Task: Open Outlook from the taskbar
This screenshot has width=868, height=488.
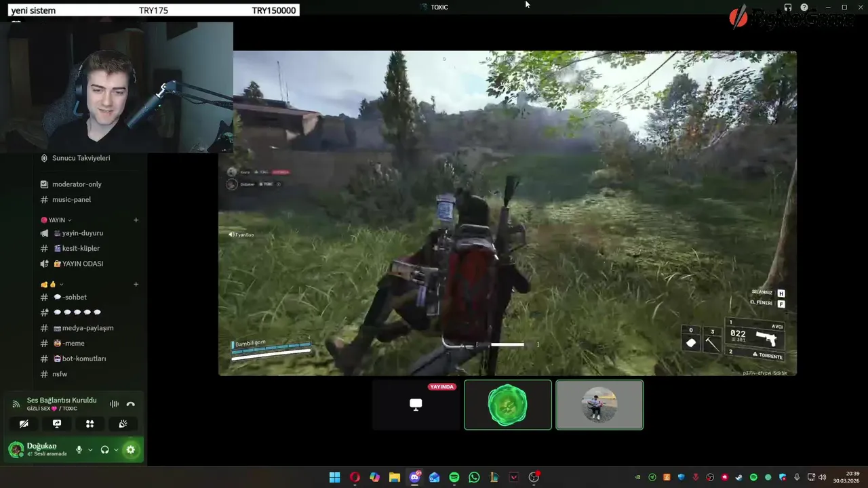Action: tap(434, 477)
